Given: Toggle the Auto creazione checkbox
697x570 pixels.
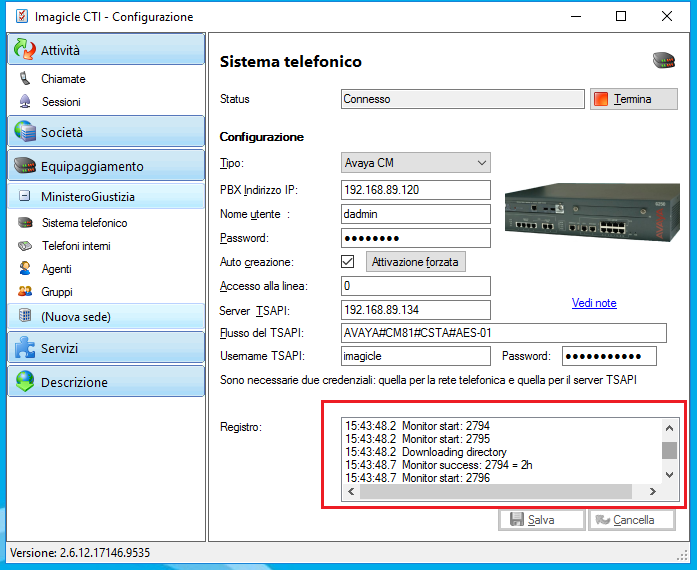Looking at the screenshot, I should click(348, 262).
